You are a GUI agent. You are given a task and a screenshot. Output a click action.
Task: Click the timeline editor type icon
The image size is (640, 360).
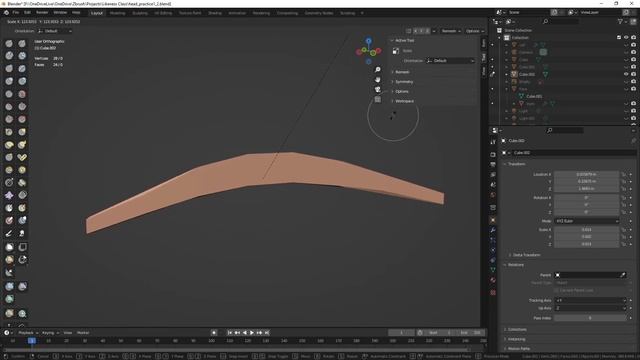[x=7, y=333]
